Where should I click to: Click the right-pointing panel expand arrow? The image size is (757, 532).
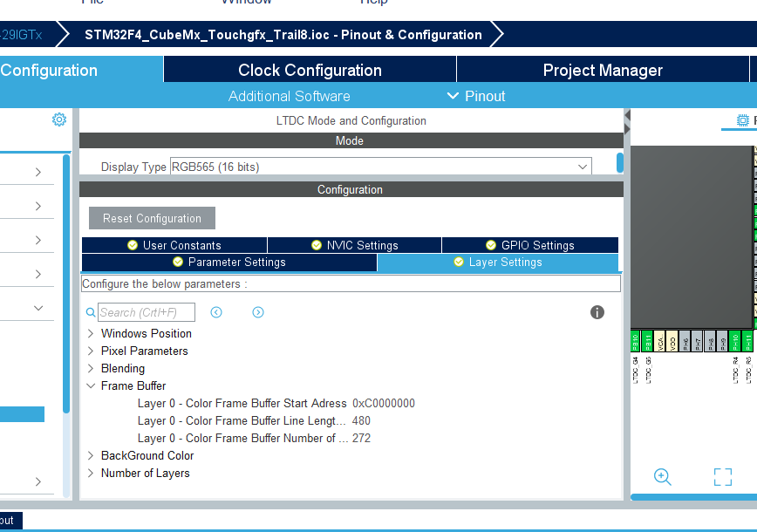click(x=627, y=129)
